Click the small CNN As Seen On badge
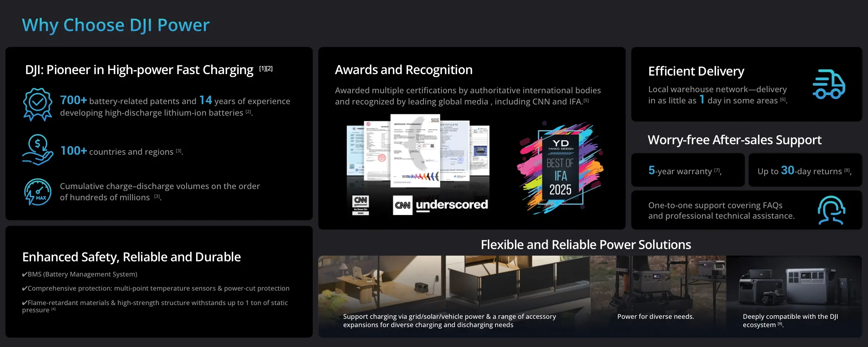Image resolution: width=868 pixels, height=347 pixels. pos(361,205)
